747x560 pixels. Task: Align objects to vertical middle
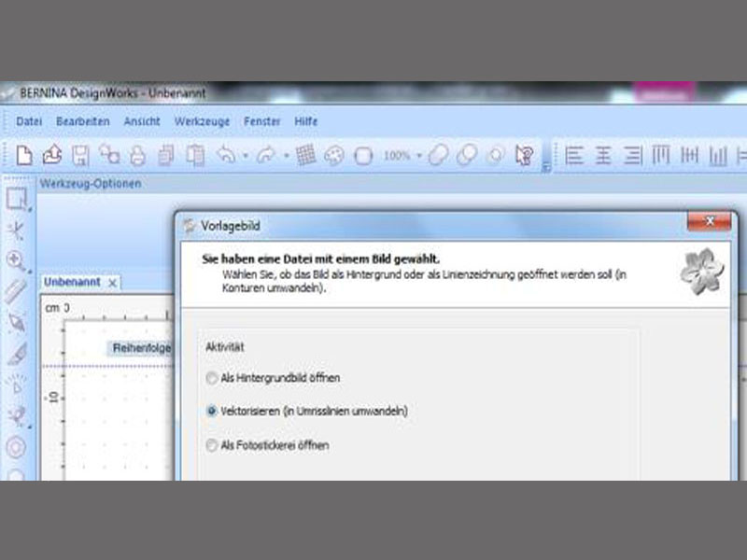click(x=689, y=155)
